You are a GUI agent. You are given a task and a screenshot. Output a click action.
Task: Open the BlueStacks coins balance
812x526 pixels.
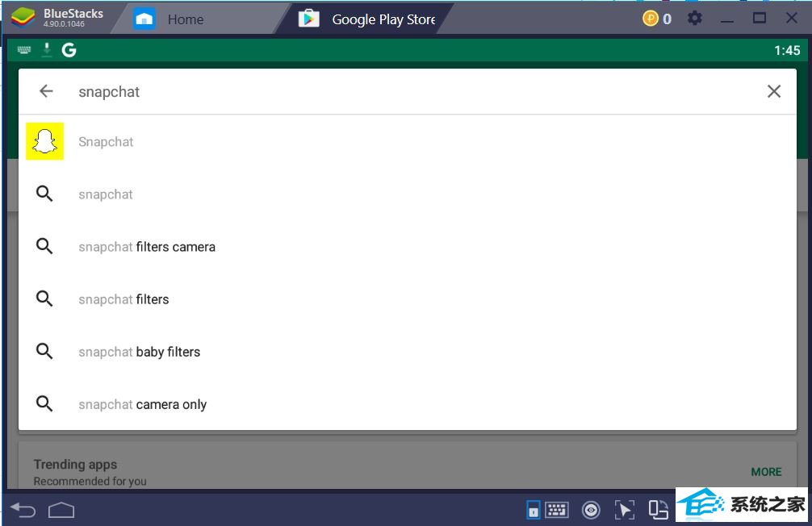coord(657,19)
